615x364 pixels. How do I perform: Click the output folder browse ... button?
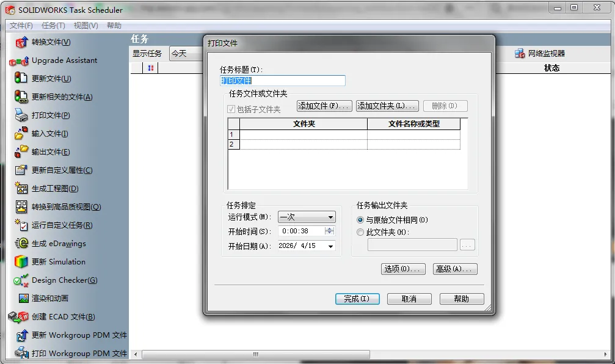pyautogui.click(x=467, y=245)
